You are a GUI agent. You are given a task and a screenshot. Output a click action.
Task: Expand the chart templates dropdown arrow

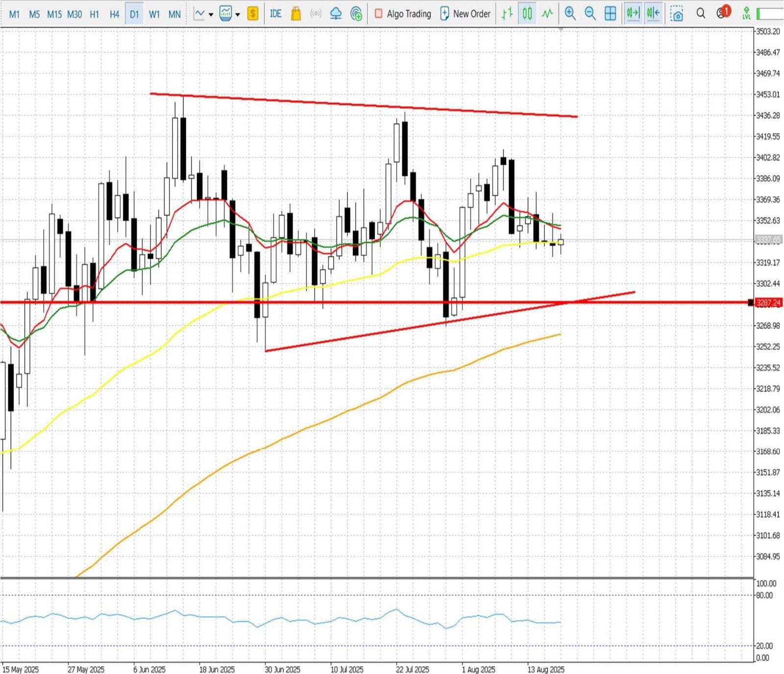click(x=238, y=15)
